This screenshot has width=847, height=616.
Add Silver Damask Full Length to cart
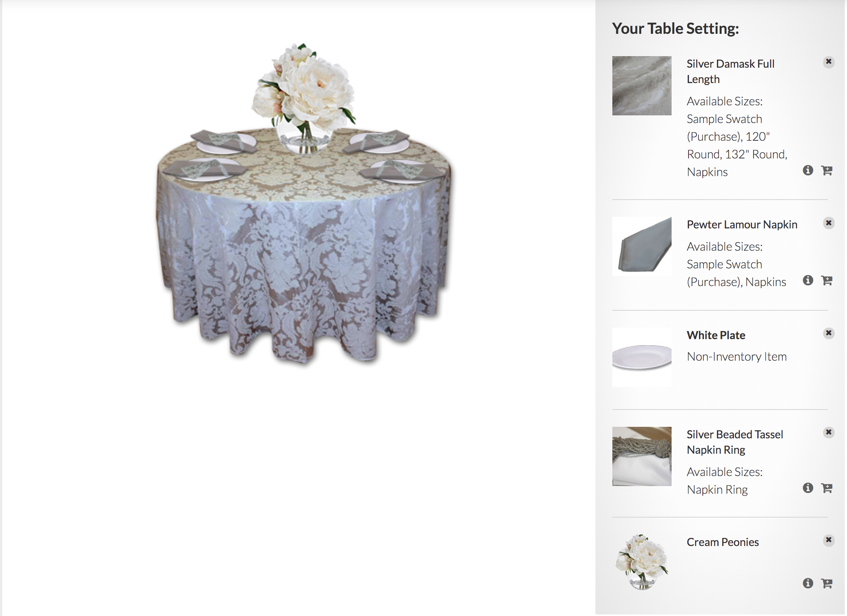pos(827,170)
